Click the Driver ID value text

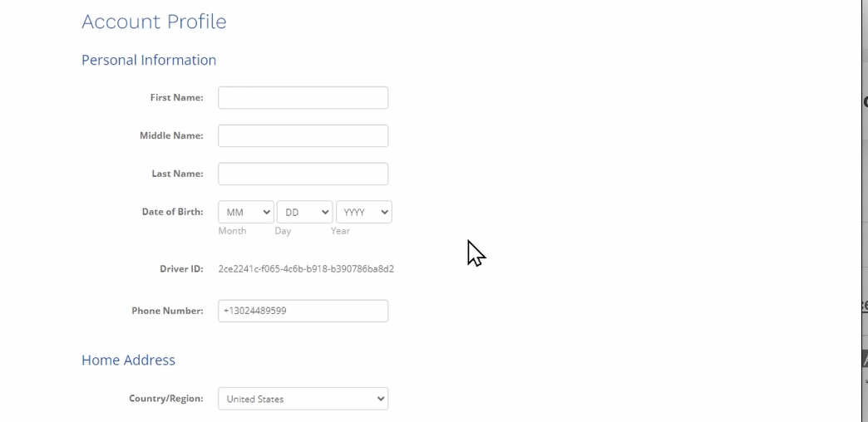pyautogui.click(x=306, y=269)
